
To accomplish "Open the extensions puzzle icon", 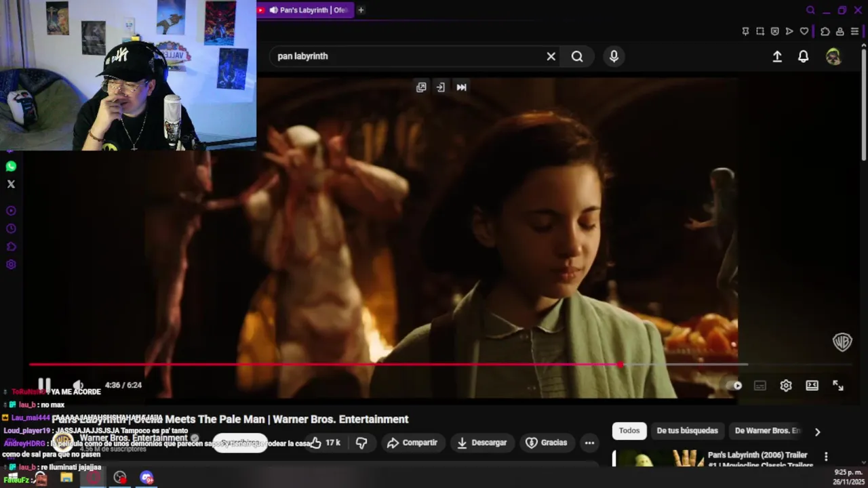I will [x=825, y=31].
